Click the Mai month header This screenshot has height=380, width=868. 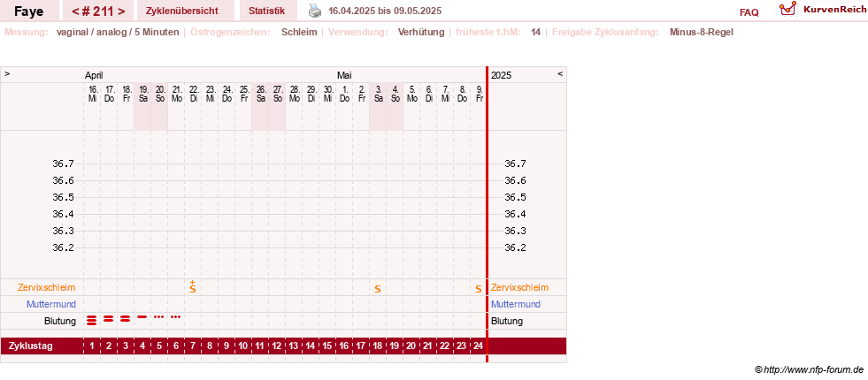[344, 75]
